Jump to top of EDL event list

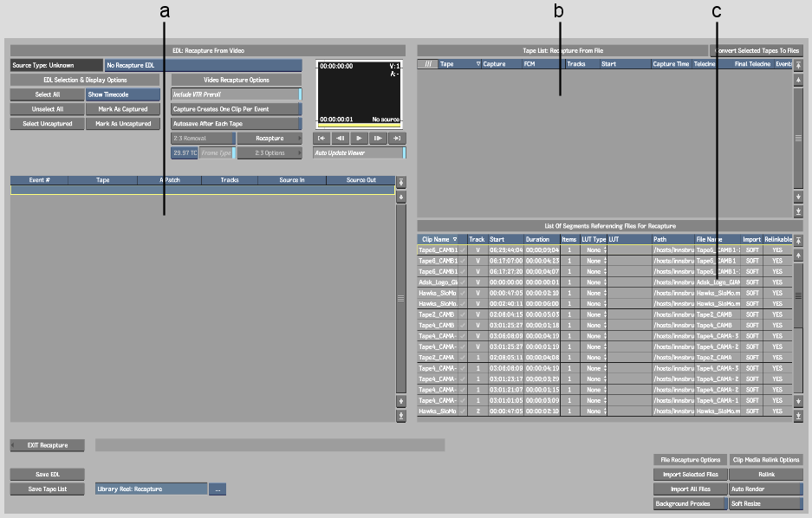(401, 182)
